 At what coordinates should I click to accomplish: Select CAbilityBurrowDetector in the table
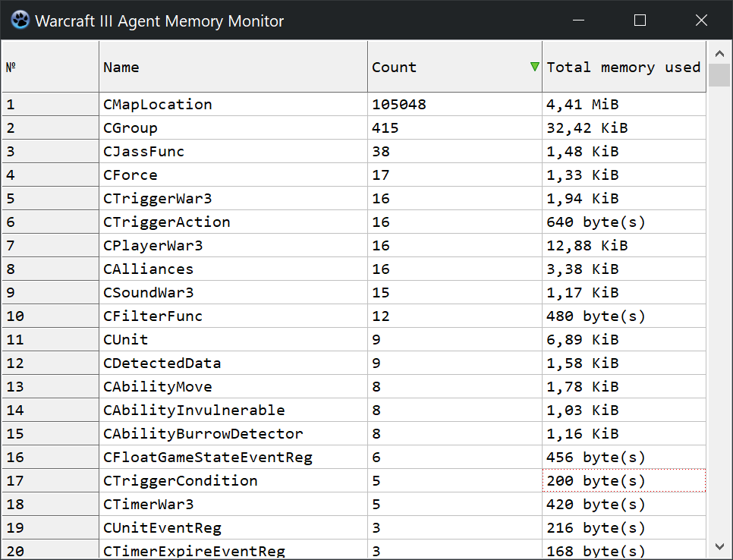[x=203, y=434]
